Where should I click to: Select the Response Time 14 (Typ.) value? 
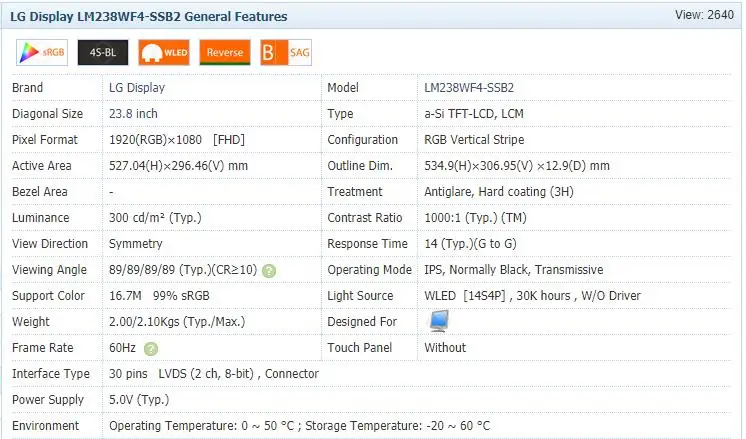pos(471,244)
